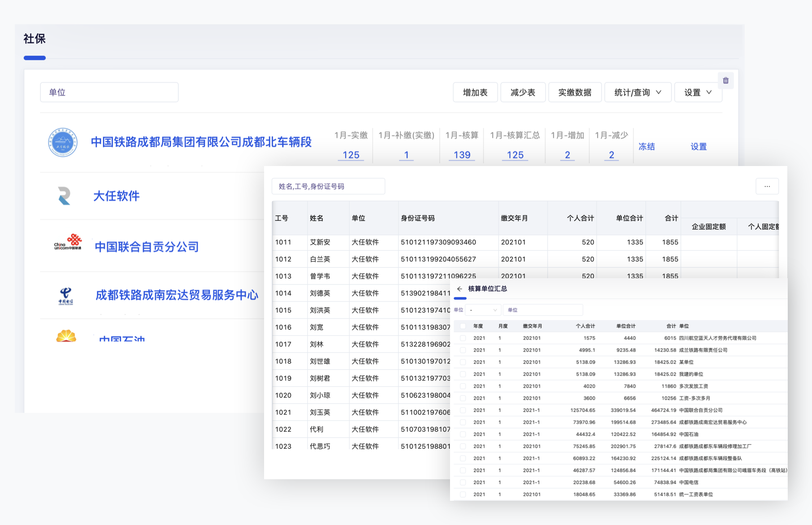Click the 年度 header in summary table
Screen dimensions: 812x525
[x=478, y=326]
